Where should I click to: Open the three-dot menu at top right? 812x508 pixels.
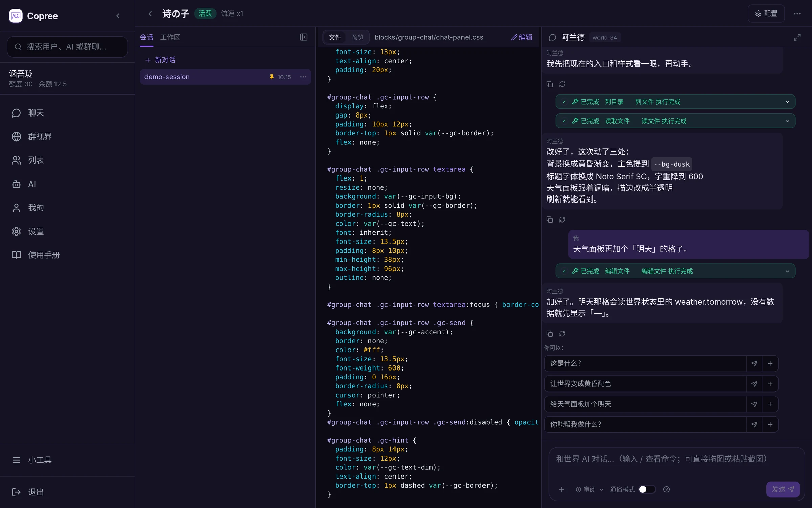tap(797, 14)
